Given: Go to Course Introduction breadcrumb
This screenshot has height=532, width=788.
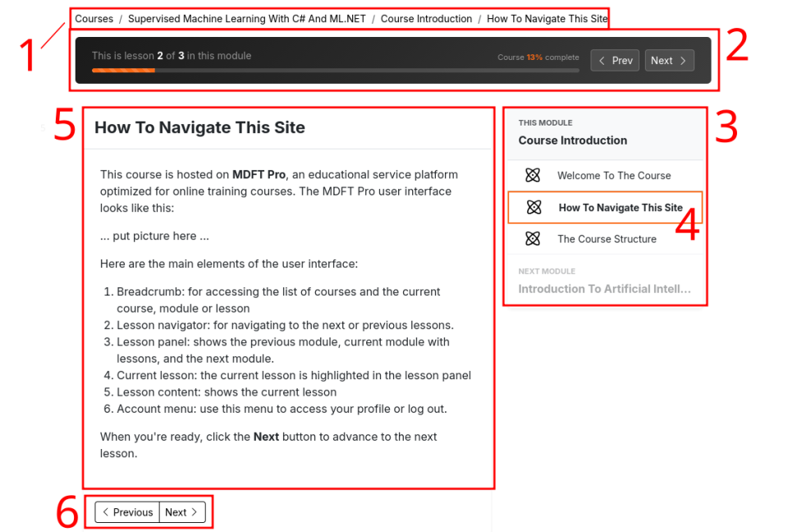Looking at the screenshot, I should [x=426, y=19].
